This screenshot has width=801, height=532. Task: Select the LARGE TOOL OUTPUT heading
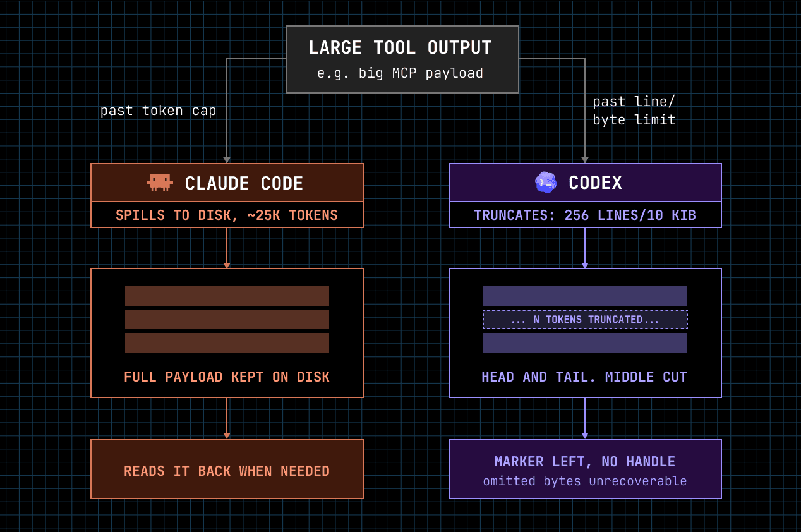click(400, 47)
